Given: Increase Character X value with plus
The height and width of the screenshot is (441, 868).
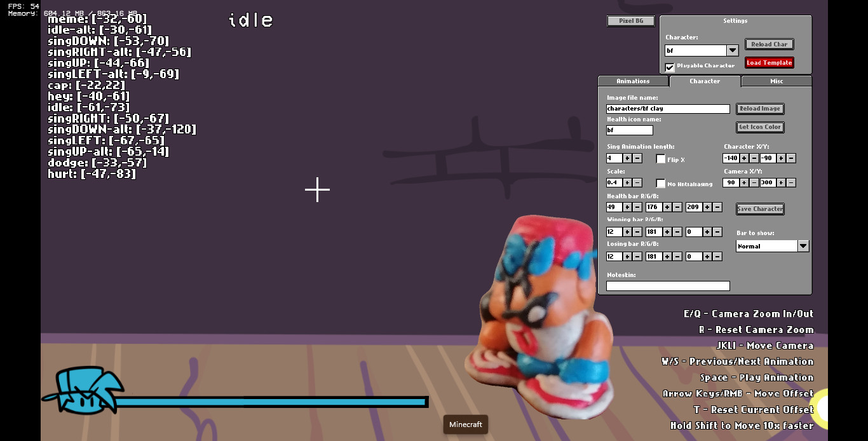Looking at the screenshot, I should pos(744,158).
